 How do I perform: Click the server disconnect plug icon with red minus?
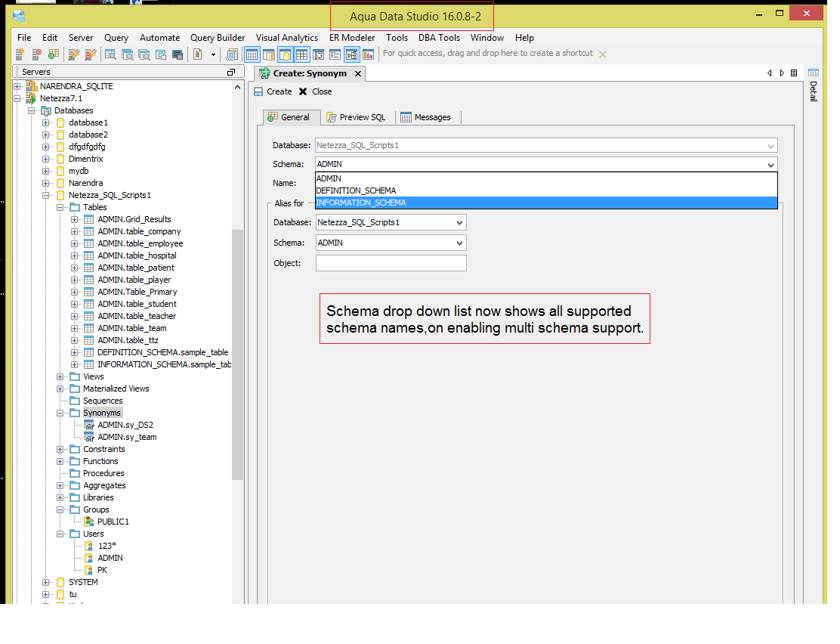click(91, 54)
